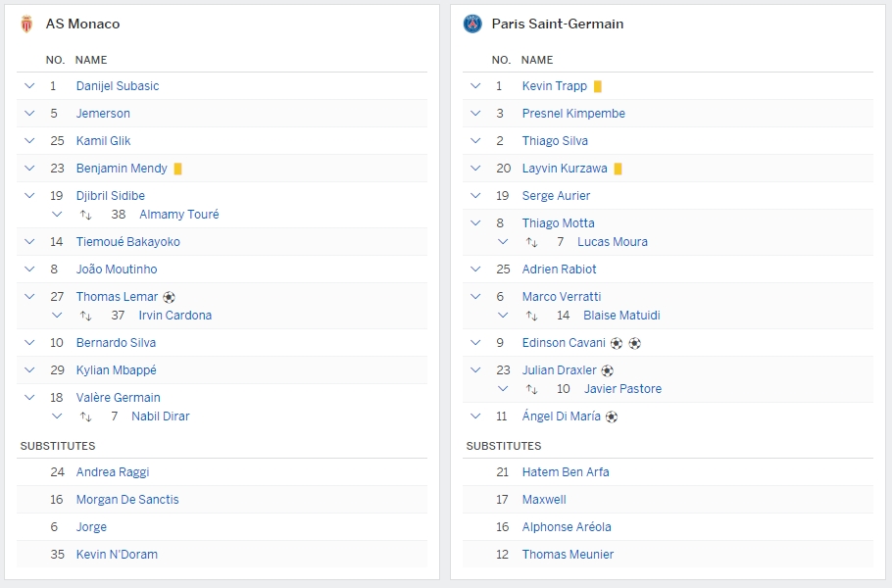Expand the Javier Pastore substitution row
Image resolution: width=892 pixels, height=588 pixels.
coord(503,389)
